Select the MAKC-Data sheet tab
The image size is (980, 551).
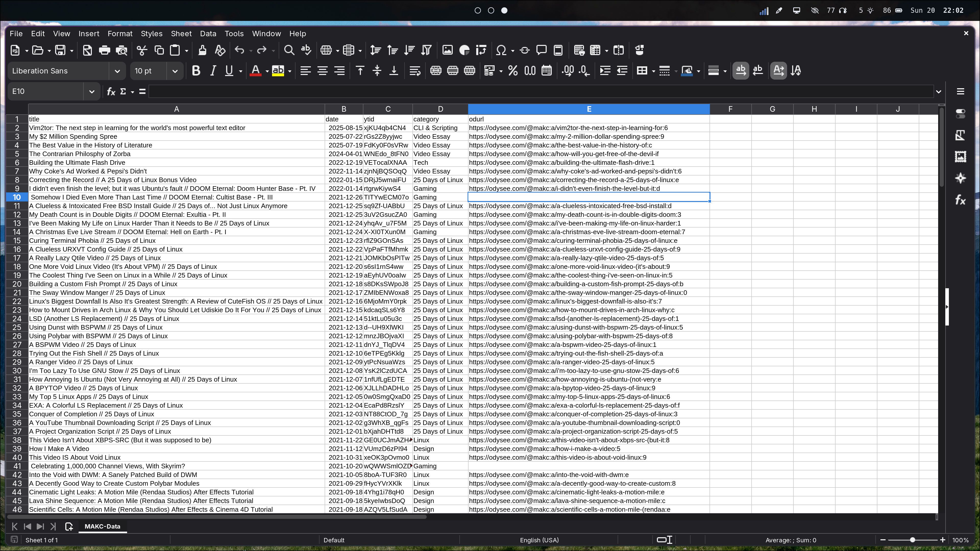[x=102, y=526]
